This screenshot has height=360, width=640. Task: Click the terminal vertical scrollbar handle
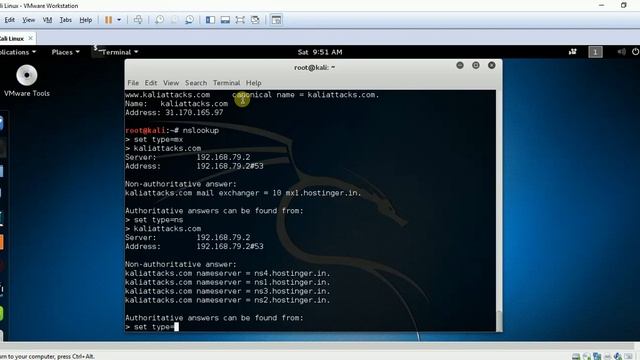(x=499, y=321)
